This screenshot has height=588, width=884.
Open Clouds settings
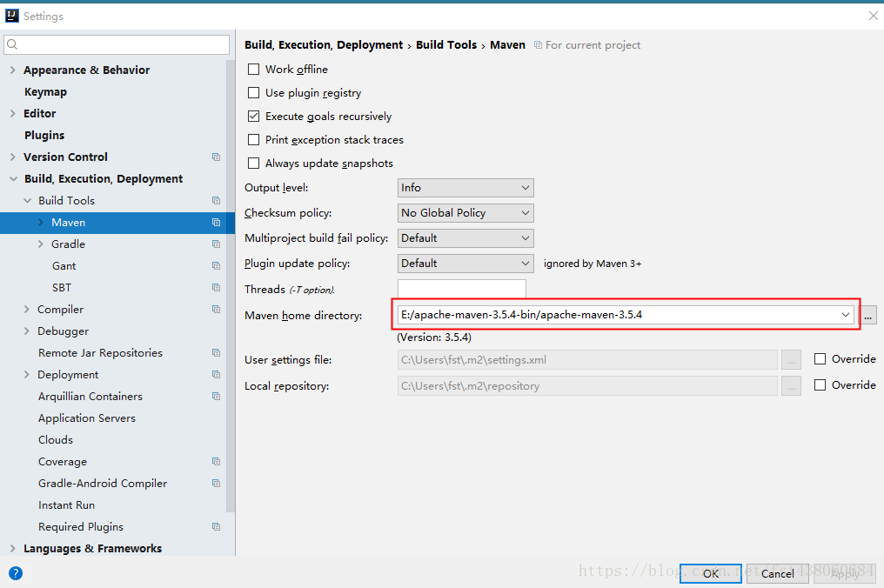[x=56, y=440]
